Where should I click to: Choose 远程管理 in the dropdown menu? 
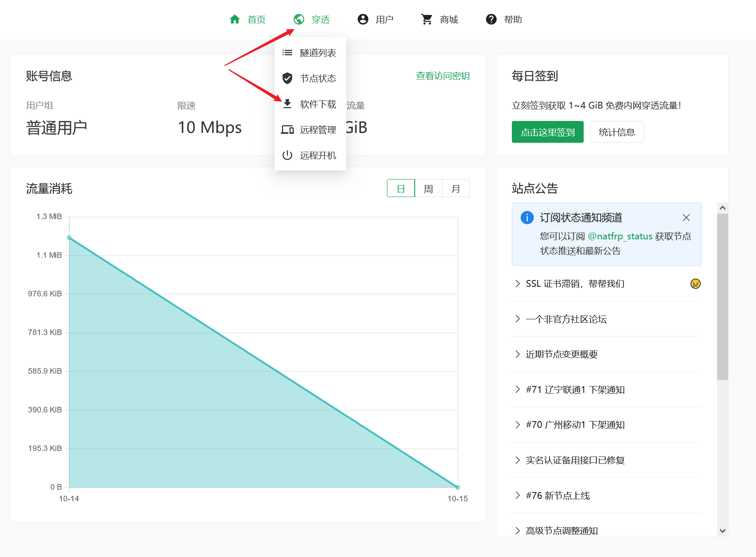tap(318, 130)
